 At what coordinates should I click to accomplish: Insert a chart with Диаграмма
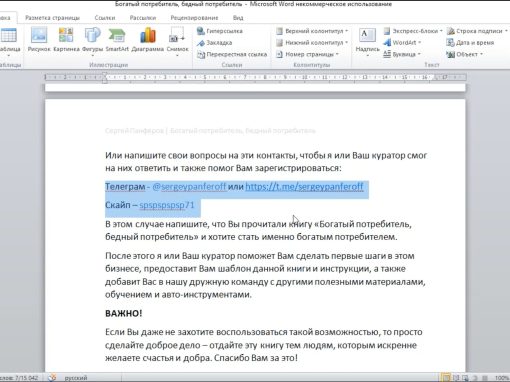148,40
